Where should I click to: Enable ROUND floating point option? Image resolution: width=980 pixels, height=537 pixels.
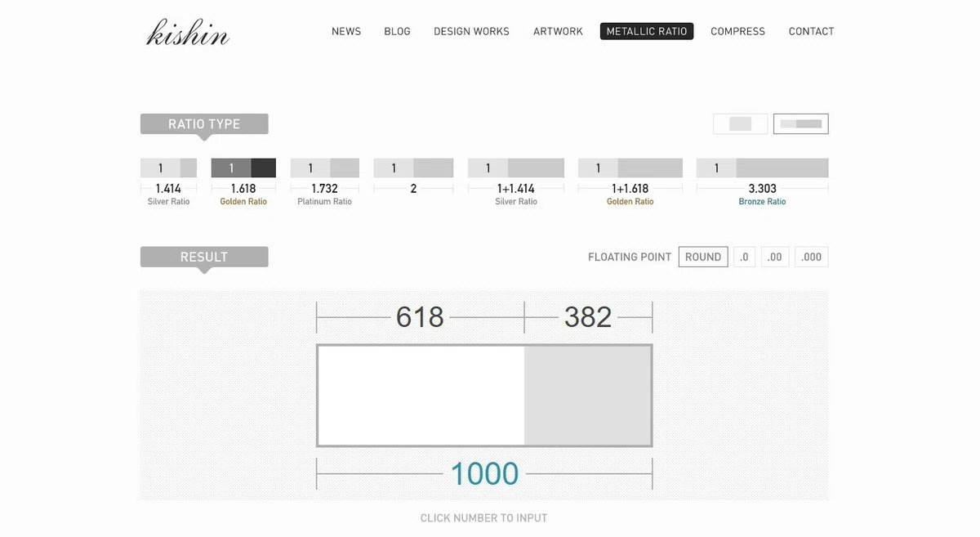click(702, 257)
